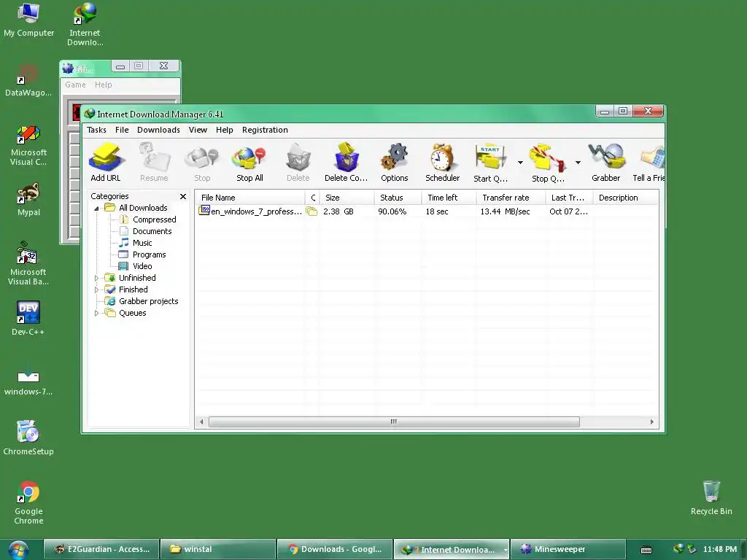Sort by Description column header

pyautogui.click(x=625, y=198)
